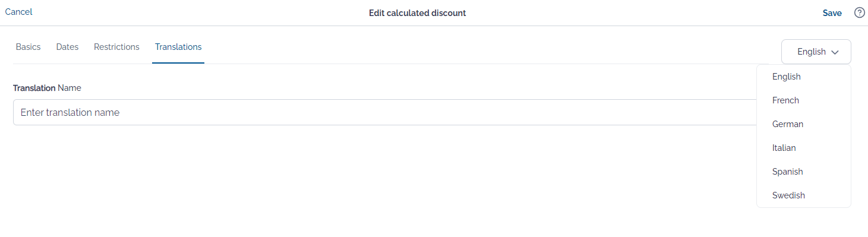
Task: Open the Dates tab
Action: 67,47
